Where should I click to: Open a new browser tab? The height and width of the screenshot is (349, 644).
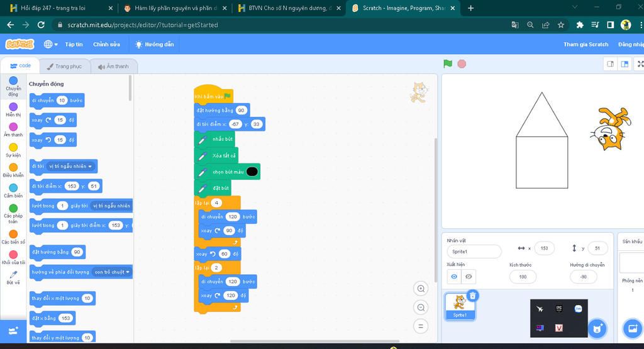[470, 8]
